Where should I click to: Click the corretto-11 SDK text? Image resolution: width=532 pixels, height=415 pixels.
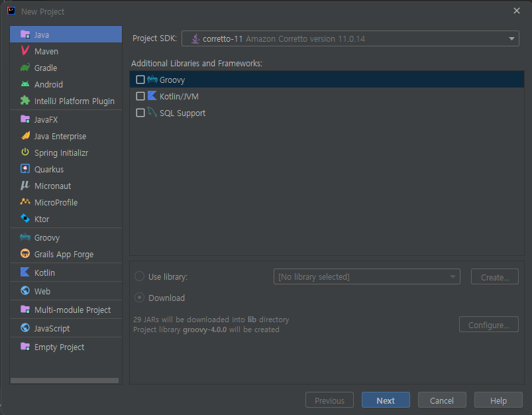(x=223, y=39)
